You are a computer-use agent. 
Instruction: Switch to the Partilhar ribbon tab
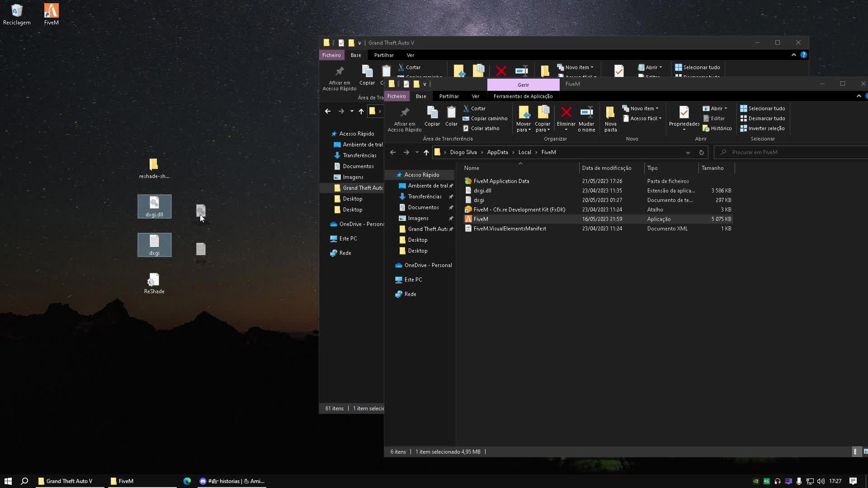(448, 96)
